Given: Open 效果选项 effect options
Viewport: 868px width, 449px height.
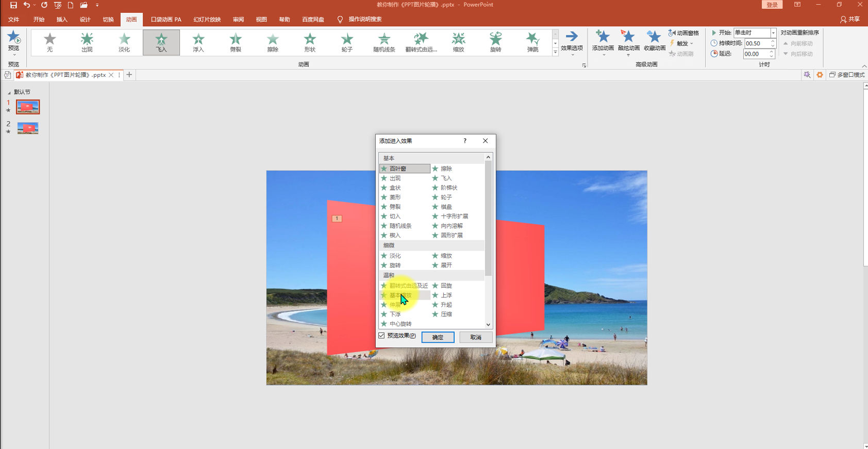Looking at the screenshot, I should click(572, 42).
